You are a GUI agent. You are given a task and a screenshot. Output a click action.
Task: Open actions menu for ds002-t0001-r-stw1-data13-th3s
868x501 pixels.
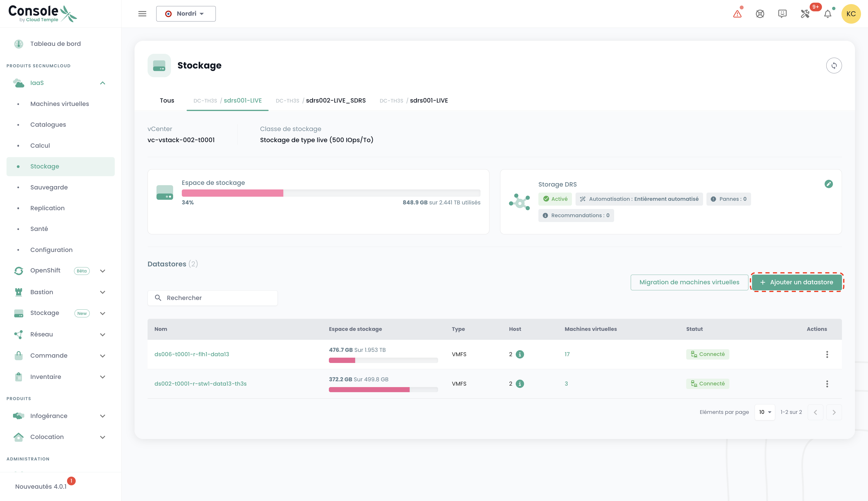click(x=827, y=384)
